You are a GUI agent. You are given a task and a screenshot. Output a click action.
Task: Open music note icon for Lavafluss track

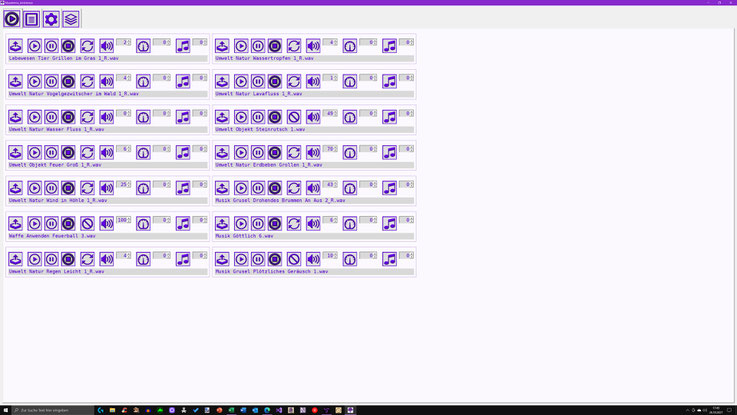[x=390, y=81]
